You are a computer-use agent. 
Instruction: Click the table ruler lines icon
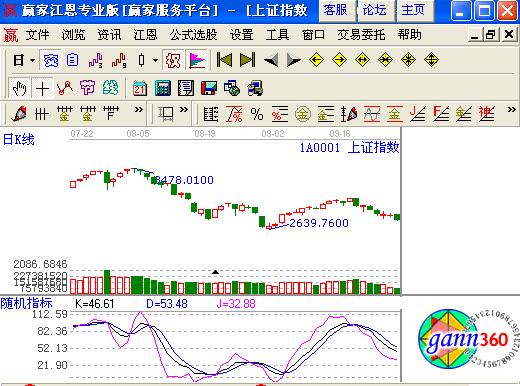(x=211, y=114)
